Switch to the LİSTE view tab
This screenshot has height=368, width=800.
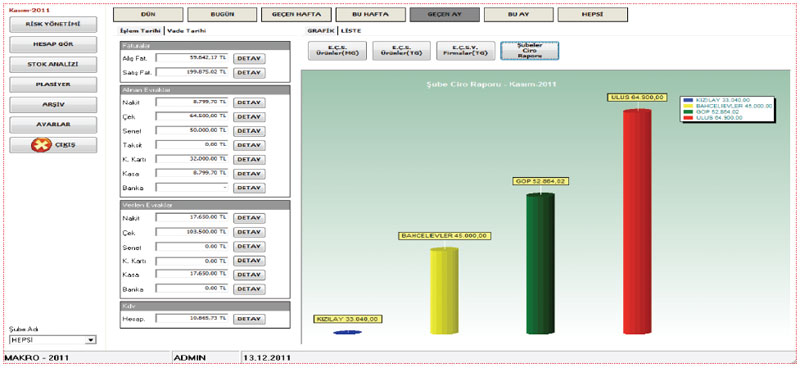[x=351, y=31]
